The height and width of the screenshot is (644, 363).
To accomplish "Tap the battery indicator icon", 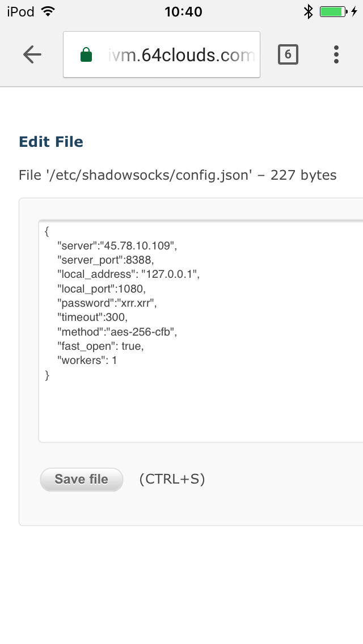I will click(334, 11).
